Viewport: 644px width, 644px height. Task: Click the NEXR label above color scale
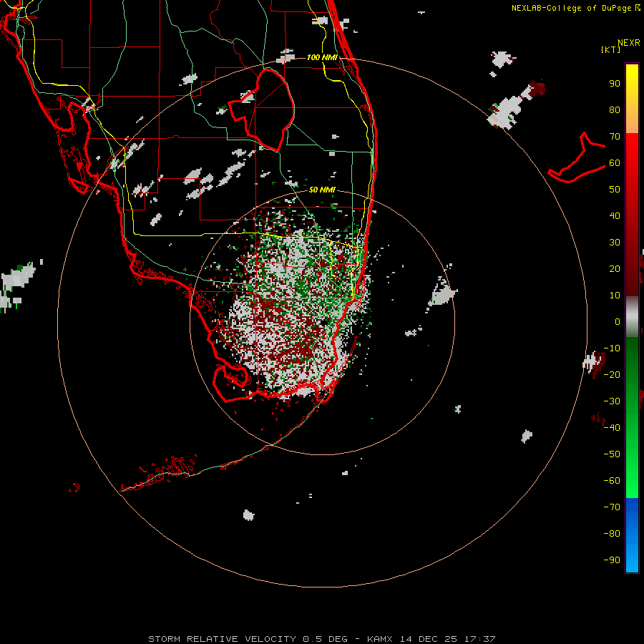(x=629, y=43)
